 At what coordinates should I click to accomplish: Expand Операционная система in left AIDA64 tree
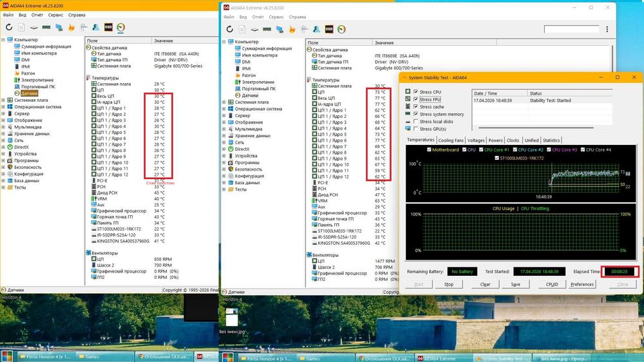(x=3, y=107)
